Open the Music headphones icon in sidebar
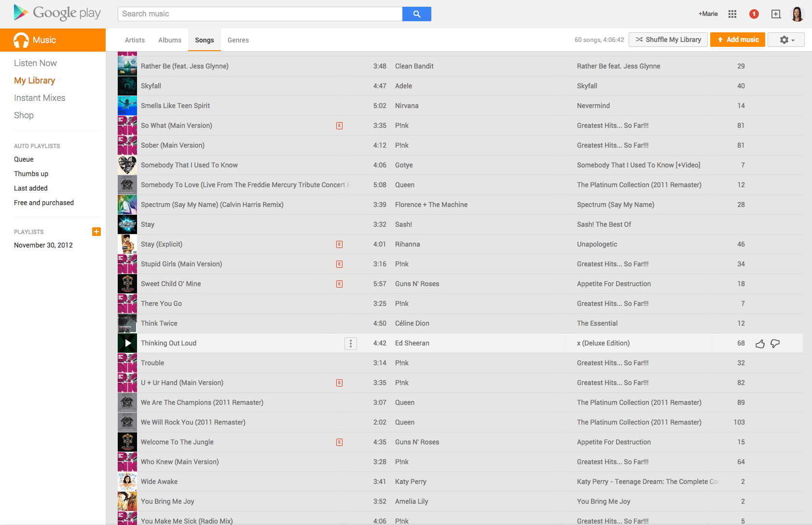 tap(20, 40)
